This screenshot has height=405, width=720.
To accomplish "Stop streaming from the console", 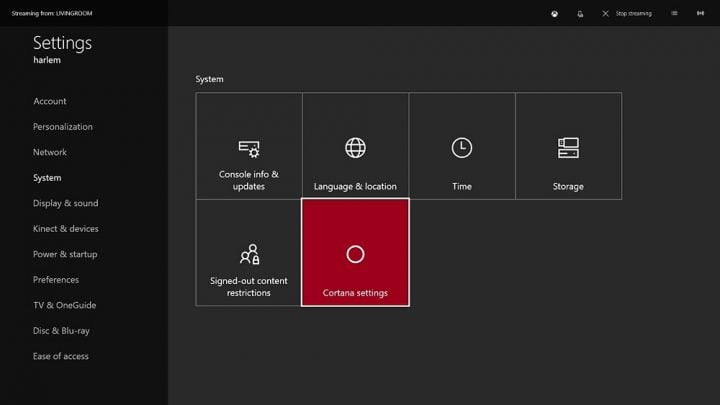I will coord(627,14).
